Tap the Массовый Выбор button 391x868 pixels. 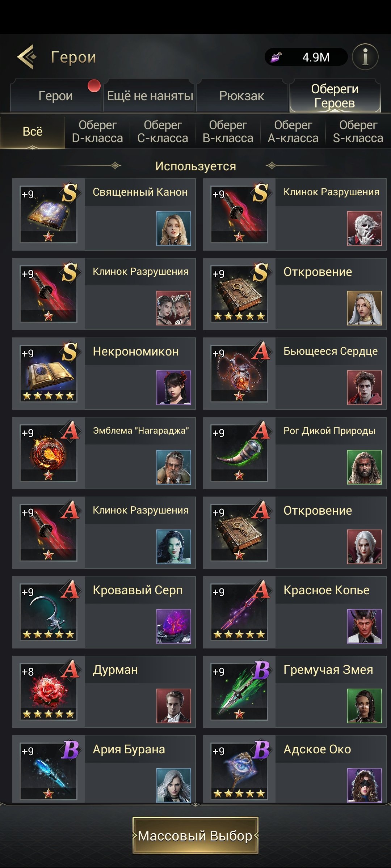click(195, 835)
